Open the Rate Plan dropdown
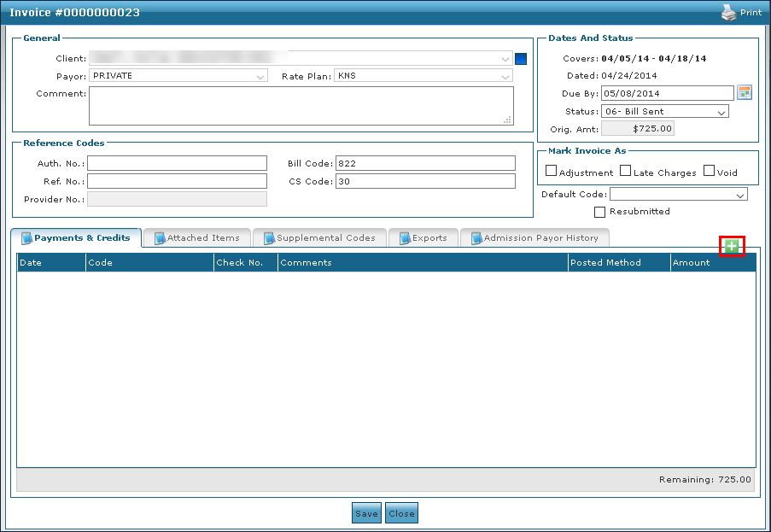Viewport: 771px width, 532px height. pyautogui.click(x=505, y=76)
